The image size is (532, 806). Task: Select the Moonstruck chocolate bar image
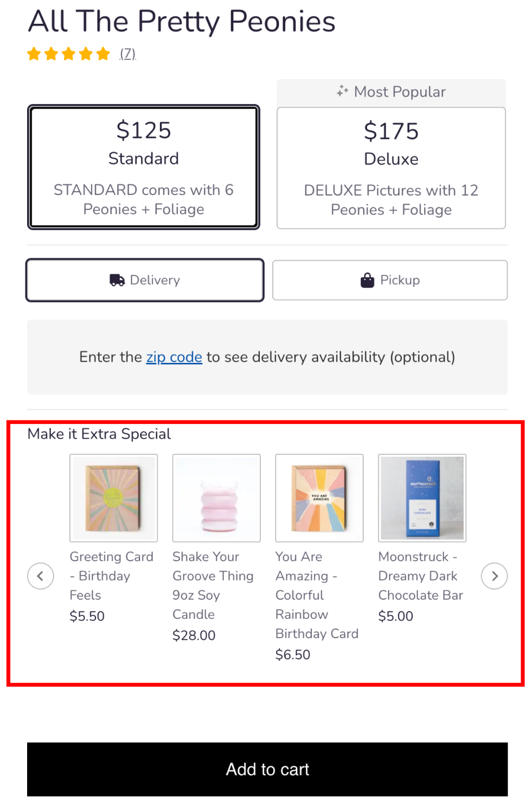tap(422, 498)
